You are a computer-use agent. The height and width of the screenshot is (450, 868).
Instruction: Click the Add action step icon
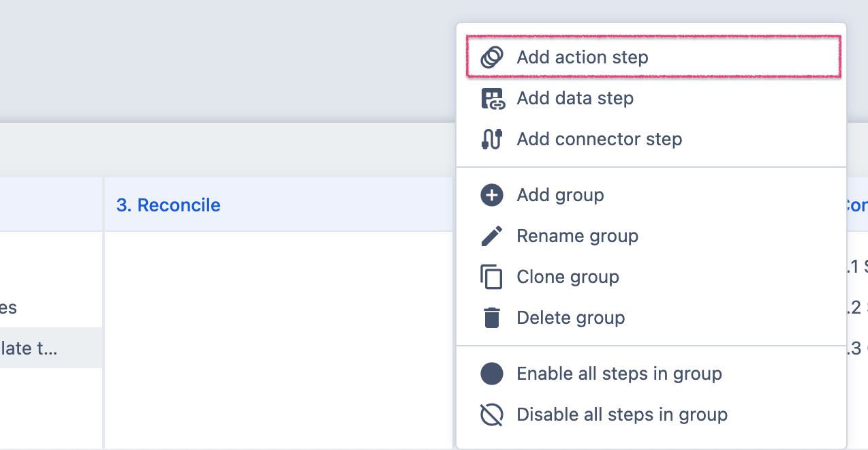point(491,57)
